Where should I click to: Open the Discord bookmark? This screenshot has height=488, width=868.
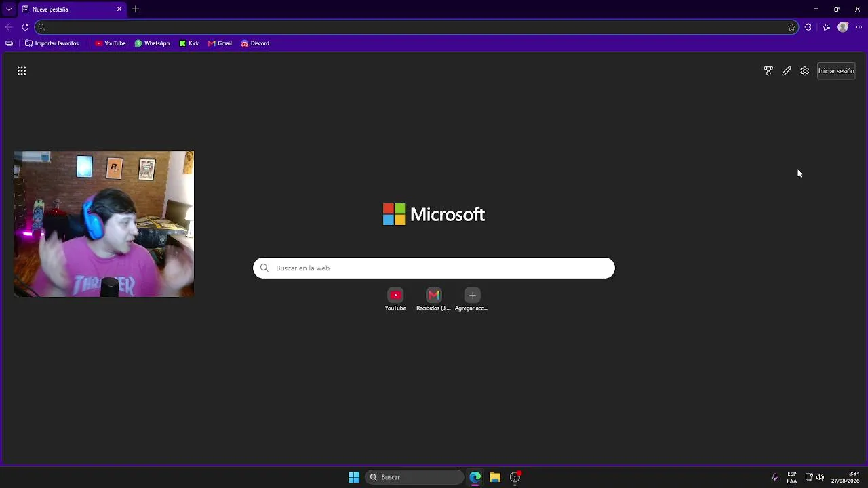click(255, 43)
